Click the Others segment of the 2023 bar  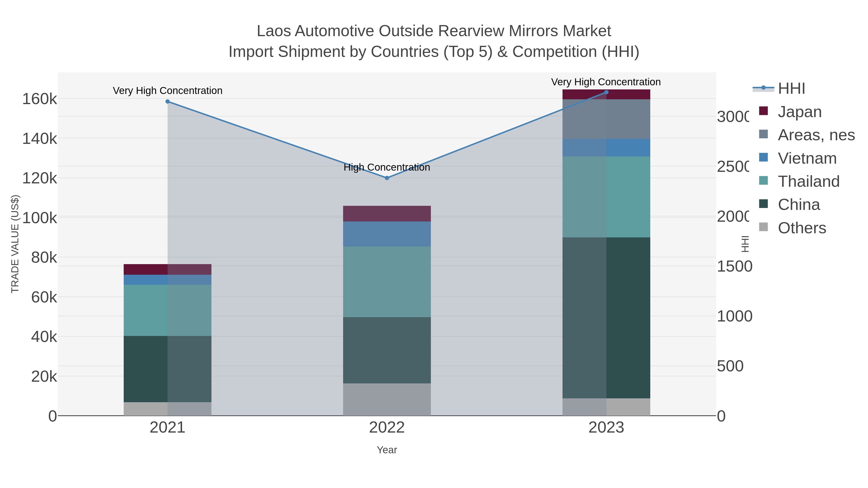click(x=606, y=407)
